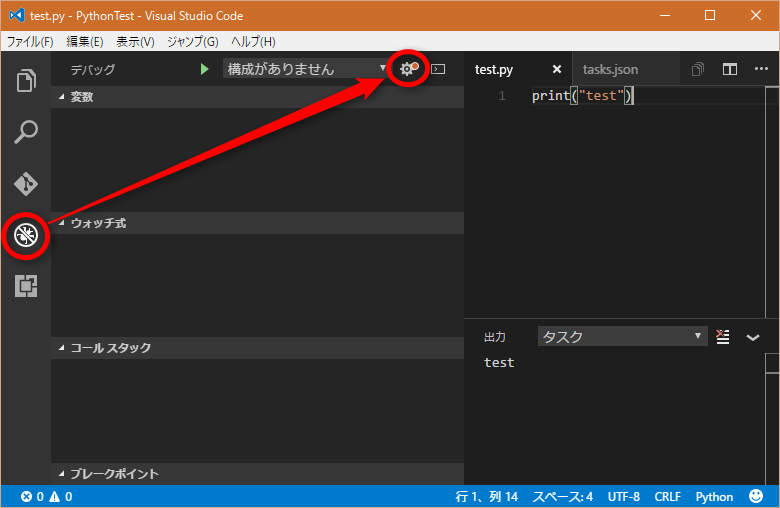Click the output panel vertical scrollbar
Viewport: 780px width, 508px height.
(772, 419)
